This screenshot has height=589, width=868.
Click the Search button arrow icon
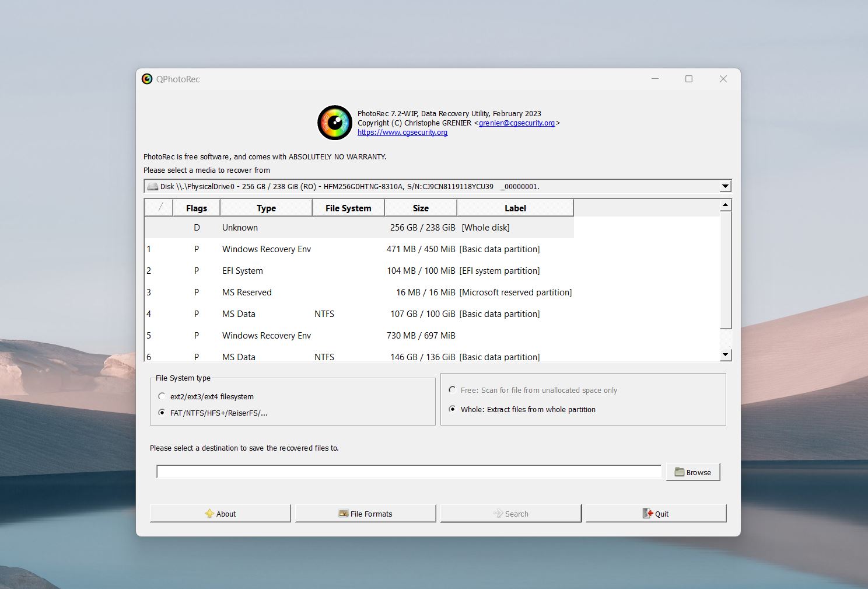tap(498, 514)
